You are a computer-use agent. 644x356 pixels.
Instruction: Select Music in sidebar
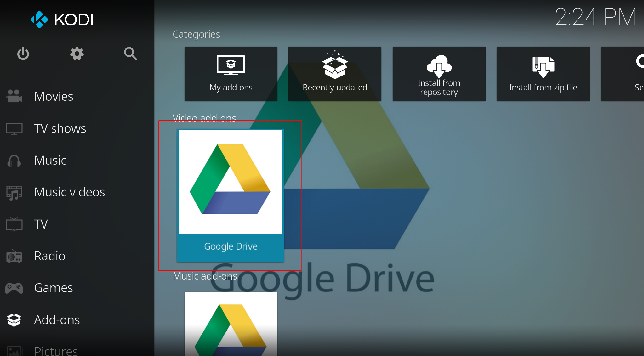pos(50,160)
